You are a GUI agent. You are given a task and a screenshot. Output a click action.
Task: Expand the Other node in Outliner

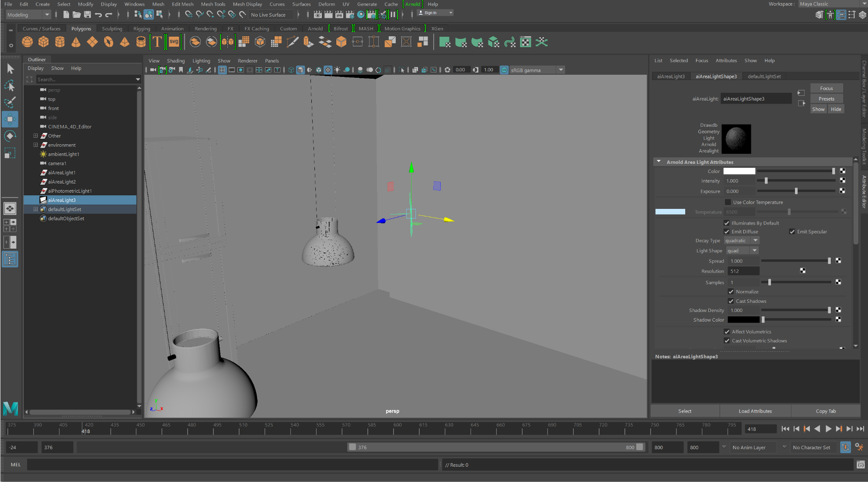(x=35, y=135)
